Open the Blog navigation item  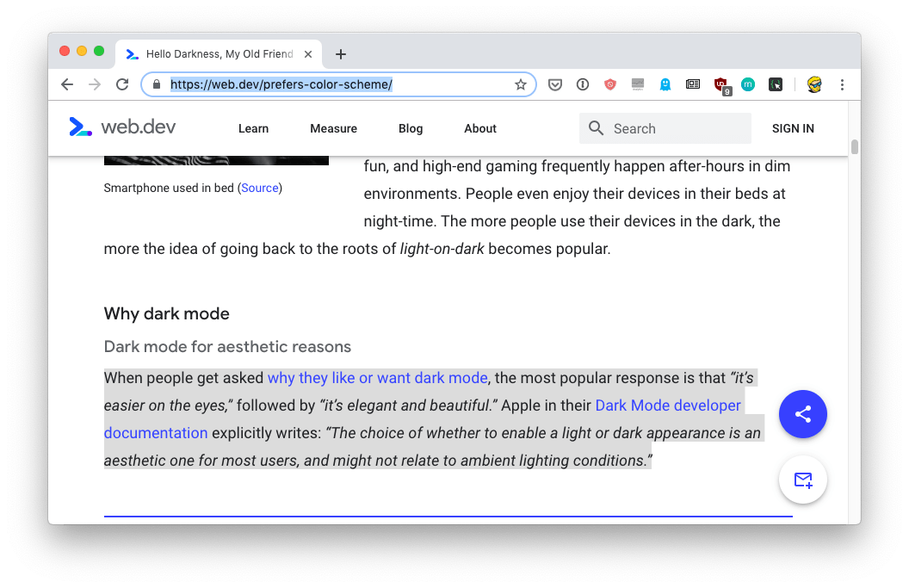pyautogui.click(x=411, y=128)
